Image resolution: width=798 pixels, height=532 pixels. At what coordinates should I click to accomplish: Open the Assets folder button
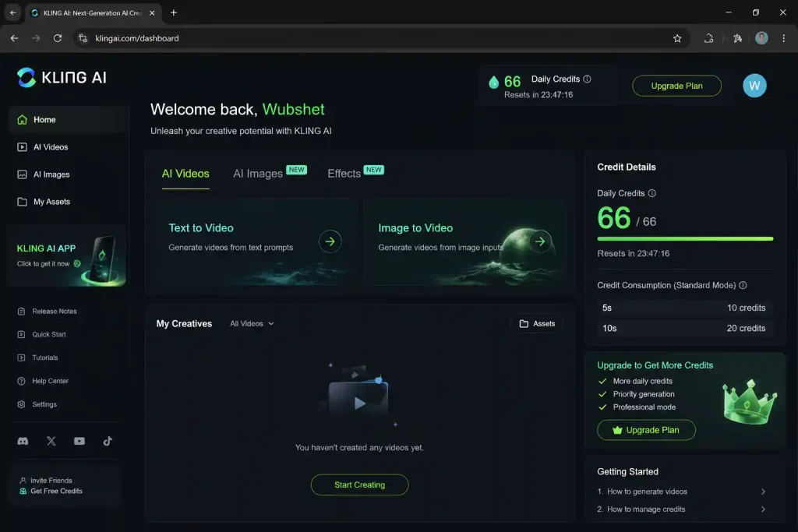coord(537,323)
